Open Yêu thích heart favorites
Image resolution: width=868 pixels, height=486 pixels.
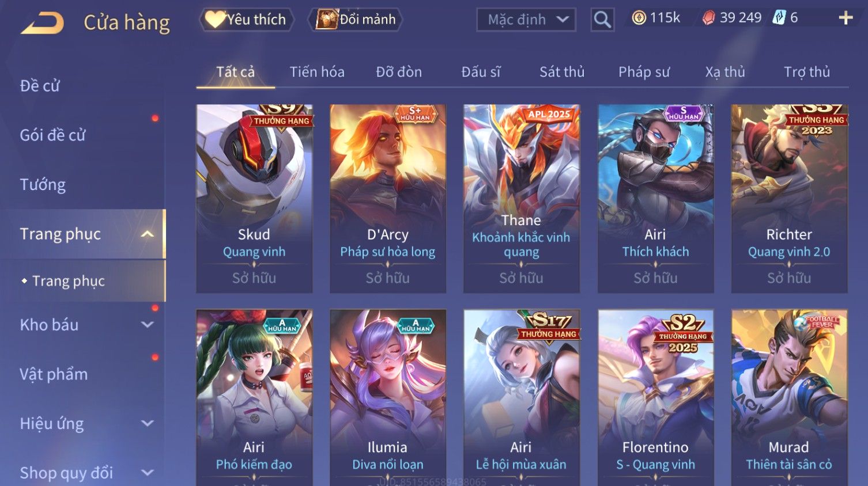click(247, 20)
